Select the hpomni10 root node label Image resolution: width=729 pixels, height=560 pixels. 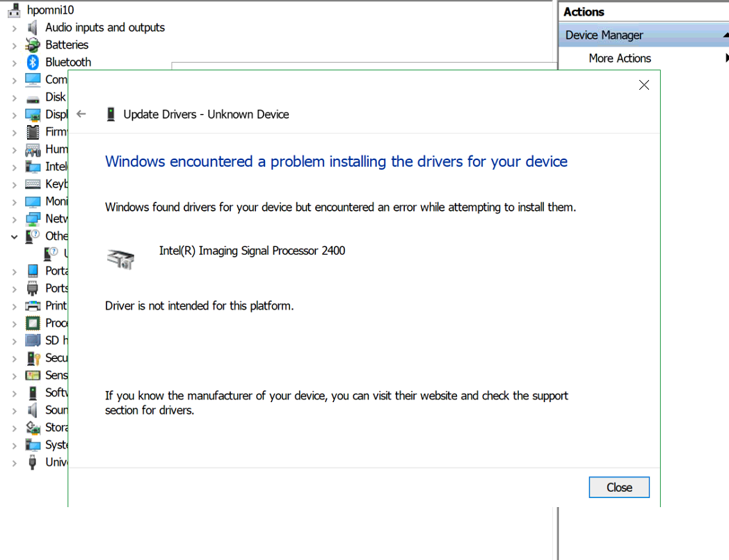point(50,10)
